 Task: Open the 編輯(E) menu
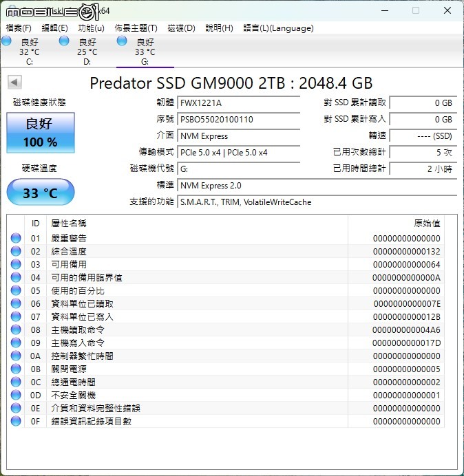point(54,28)
